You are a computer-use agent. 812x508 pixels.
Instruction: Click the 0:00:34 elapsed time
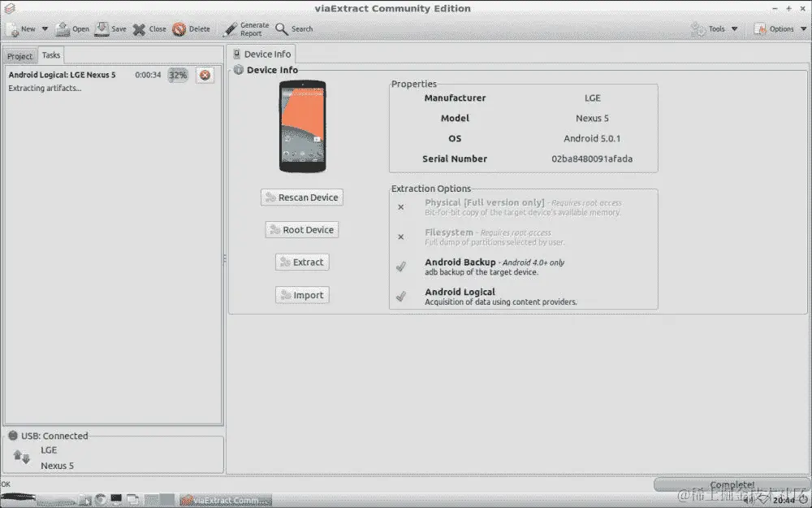148,75
